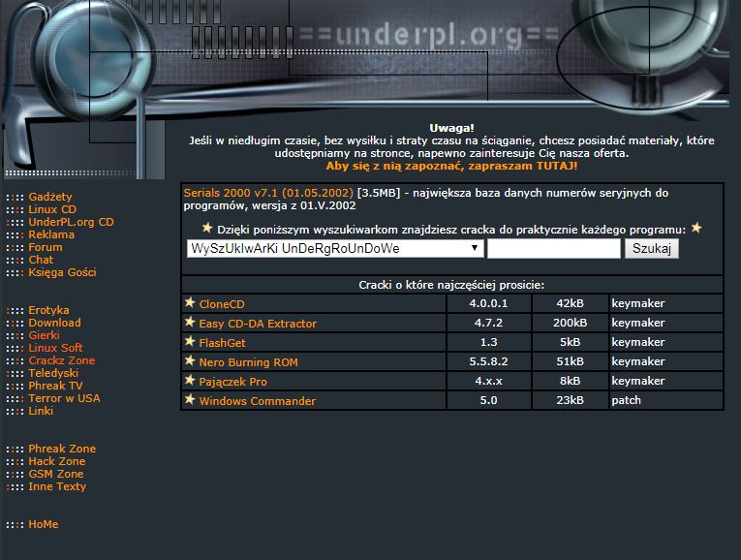741x560 pixels.
Task: Click star icon beside Pajączek Pro
Action: point(190,380)
